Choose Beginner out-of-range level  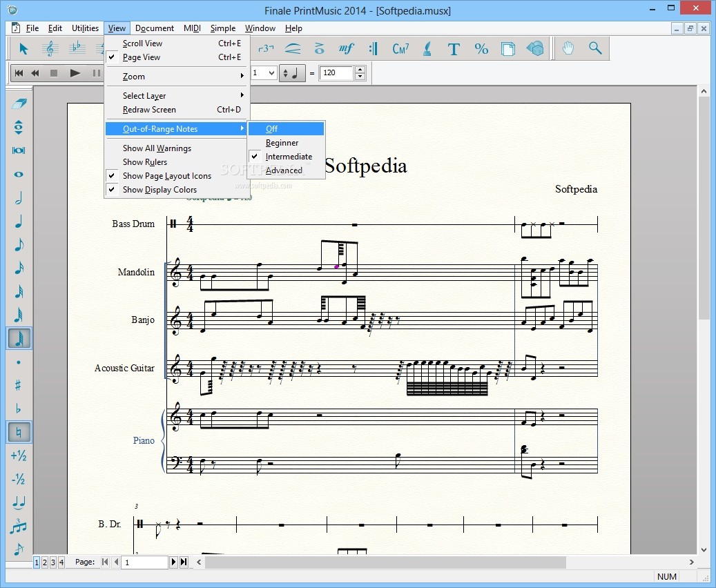287,143
